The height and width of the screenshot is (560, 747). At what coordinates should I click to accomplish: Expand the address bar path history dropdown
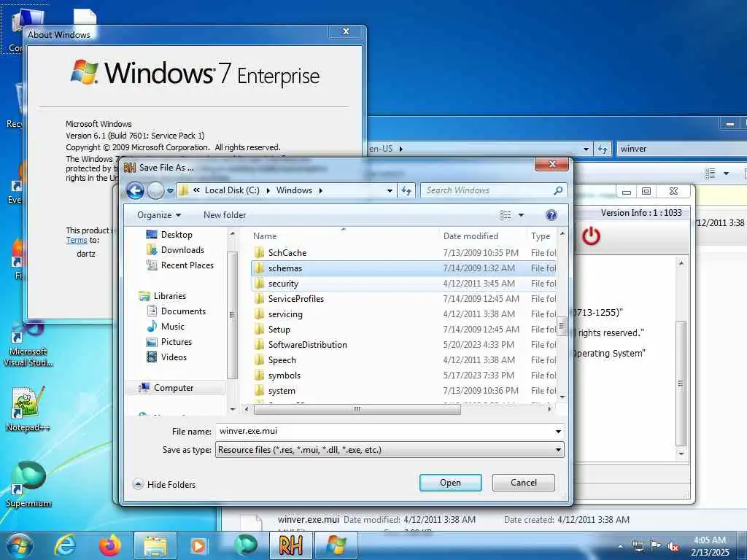coord(390,190)
